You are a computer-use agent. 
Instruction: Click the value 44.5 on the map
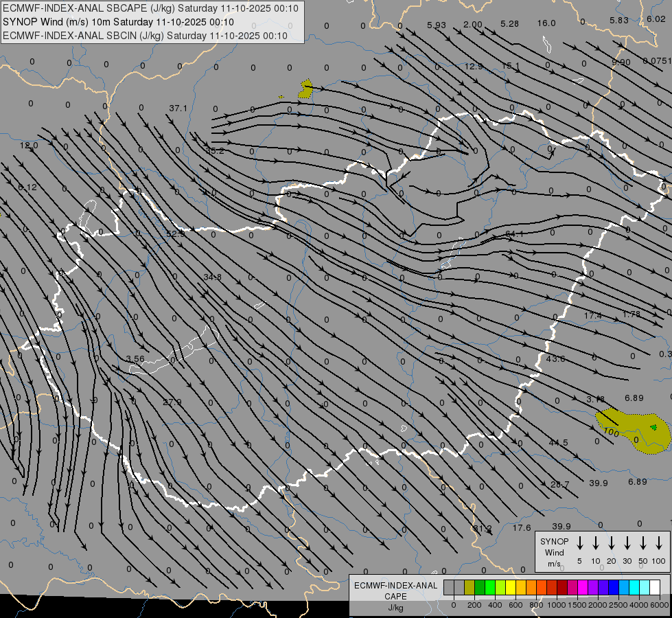coord(559,443)
